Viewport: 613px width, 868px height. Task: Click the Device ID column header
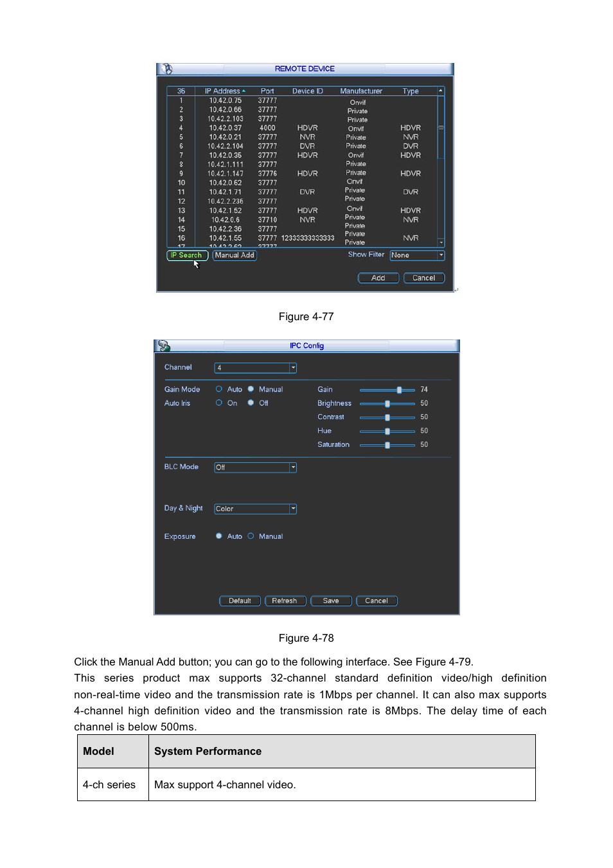coord(308,91)
